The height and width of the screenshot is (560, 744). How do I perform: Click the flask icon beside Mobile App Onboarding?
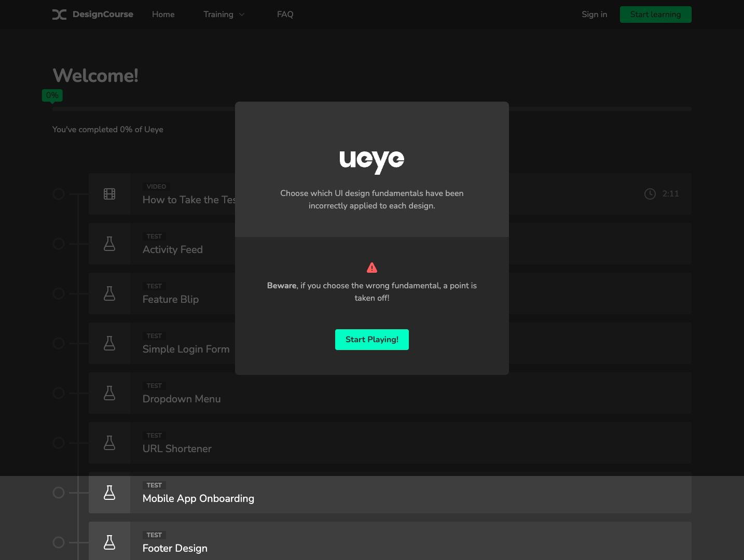click(x=109, y=493)
